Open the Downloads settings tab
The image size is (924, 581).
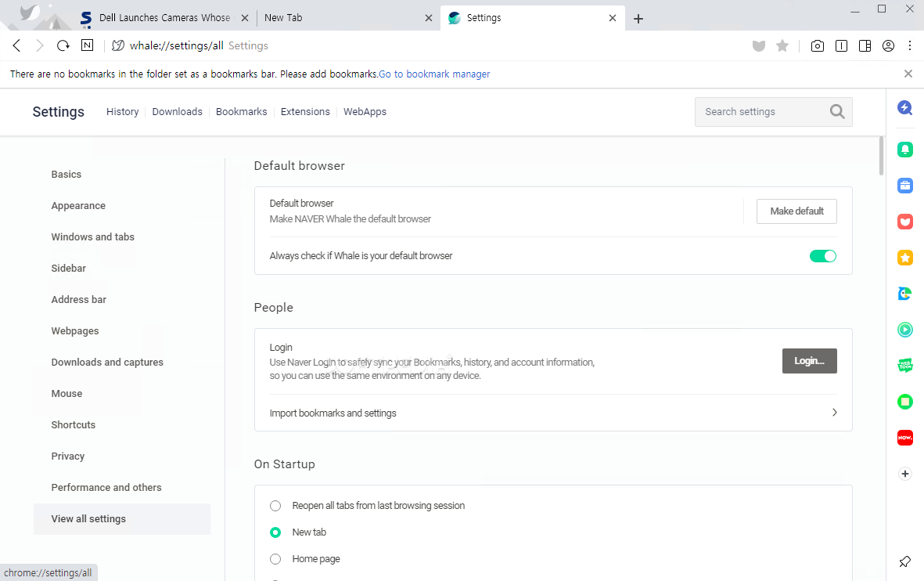[x=177, y=111]
